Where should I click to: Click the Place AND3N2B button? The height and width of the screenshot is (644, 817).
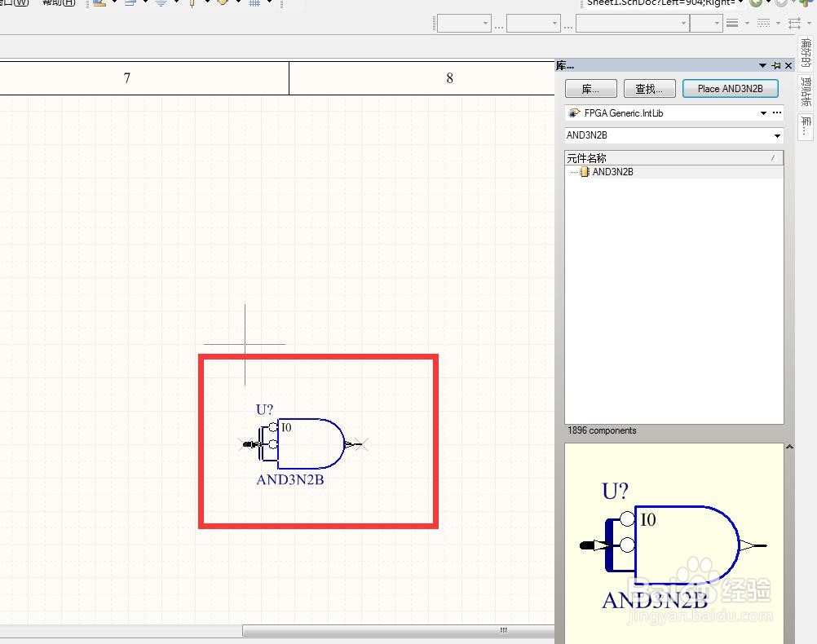[730, 89]
